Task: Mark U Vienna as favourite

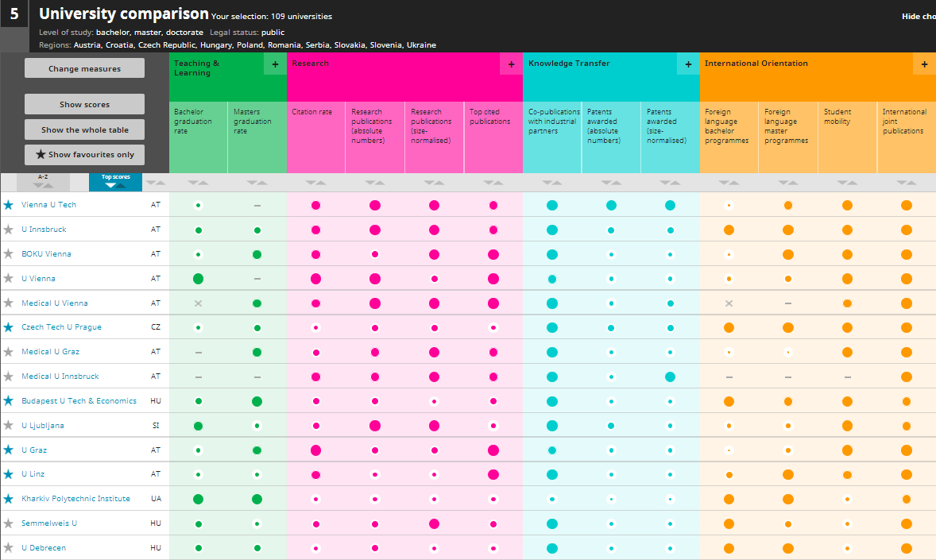Action: [x=9, y=278]
